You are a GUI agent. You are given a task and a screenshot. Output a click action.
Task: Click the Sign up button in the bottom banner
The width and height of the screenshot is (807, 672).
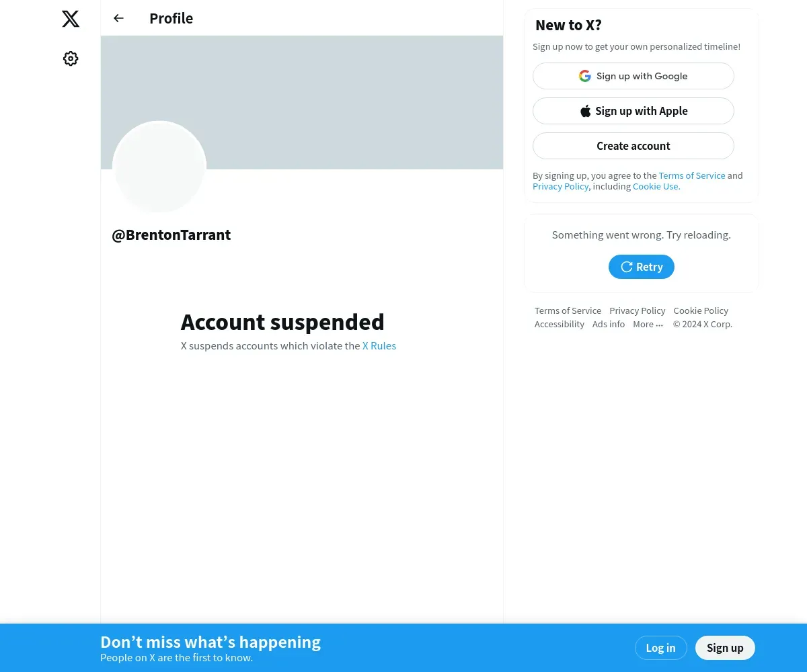[725, 648]
